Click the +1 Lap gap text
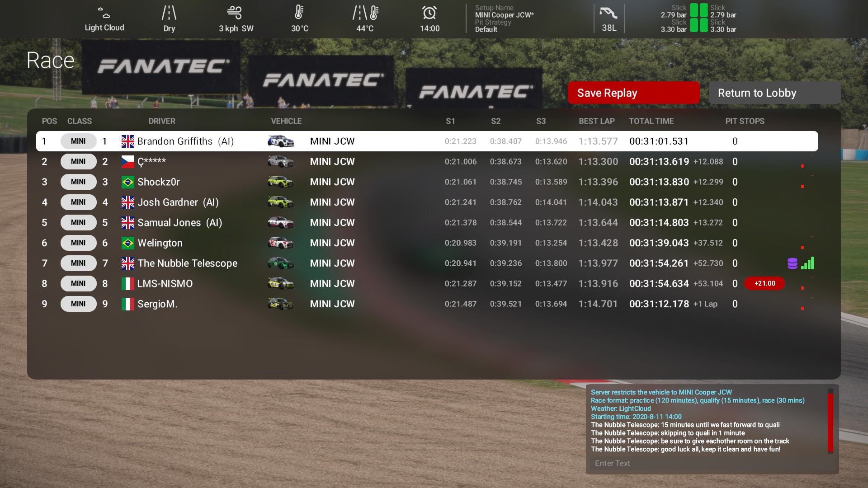This screenshot has height=488, width=868. [705, 304]
